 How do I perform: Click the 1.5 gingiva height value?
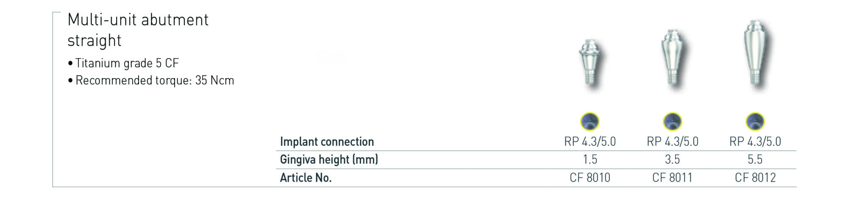(590, 160)
